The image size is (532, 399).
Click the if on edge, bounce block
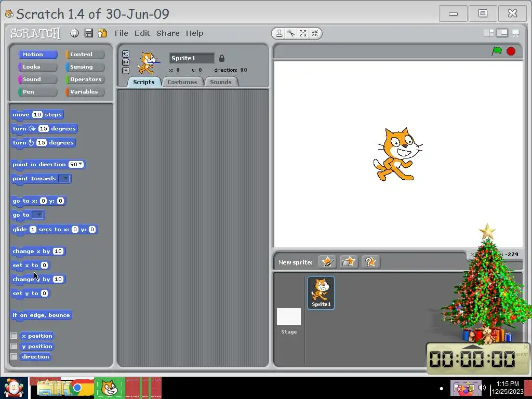click(41, 315)
